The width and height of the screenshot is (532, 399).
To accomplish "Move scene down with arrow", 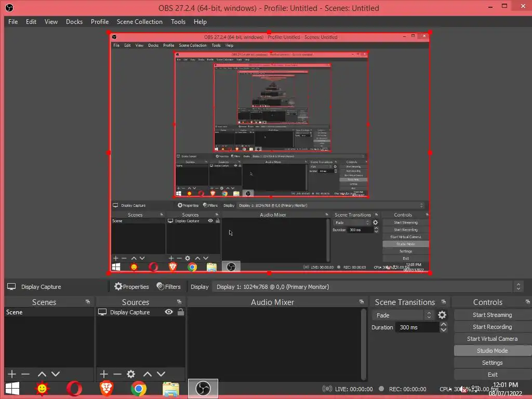I will pos(56,374).
